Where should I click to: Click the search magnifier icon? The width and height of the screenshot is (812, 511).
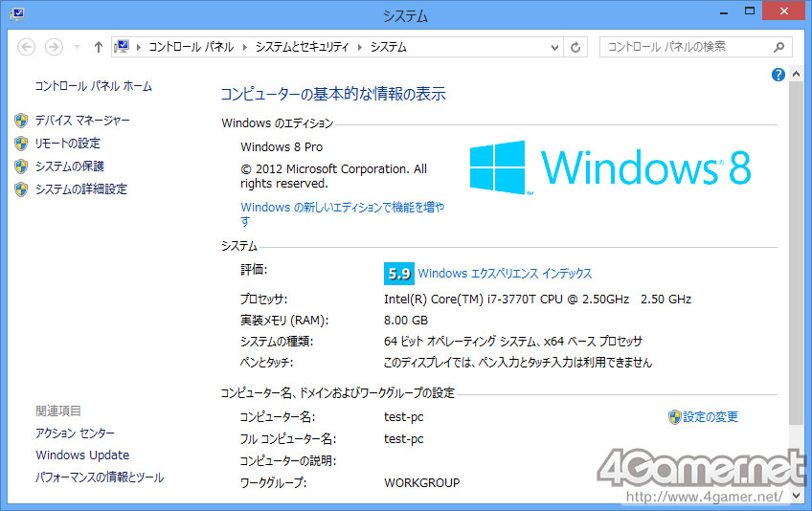pyautogui.click(x=780, y=47)
